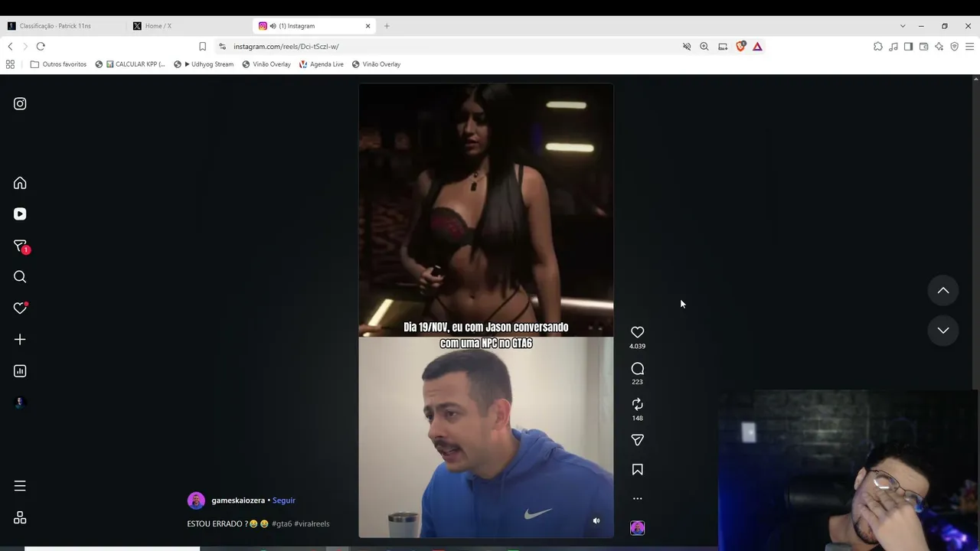Viewport: 980px width, 551px height.
Task: Open comments on the reel
Action: pyautogui.click(x=637, y=369)
